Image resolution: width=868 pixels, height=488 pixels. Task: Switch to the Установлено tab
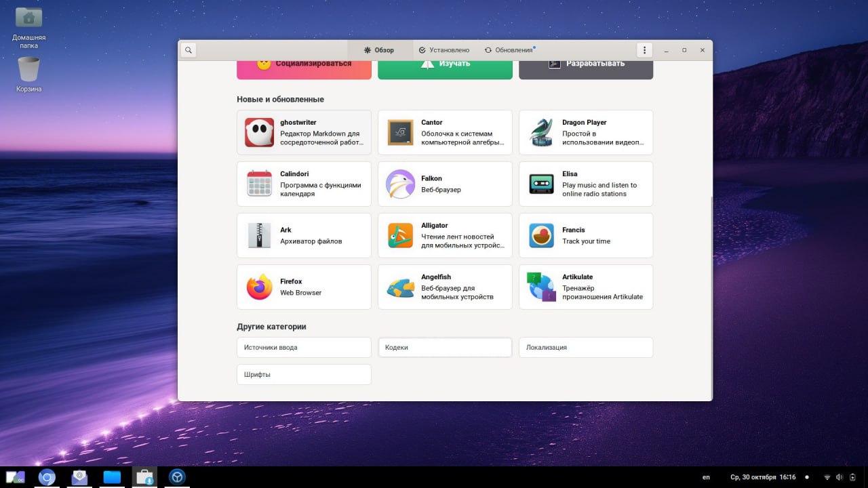(444, 50)
